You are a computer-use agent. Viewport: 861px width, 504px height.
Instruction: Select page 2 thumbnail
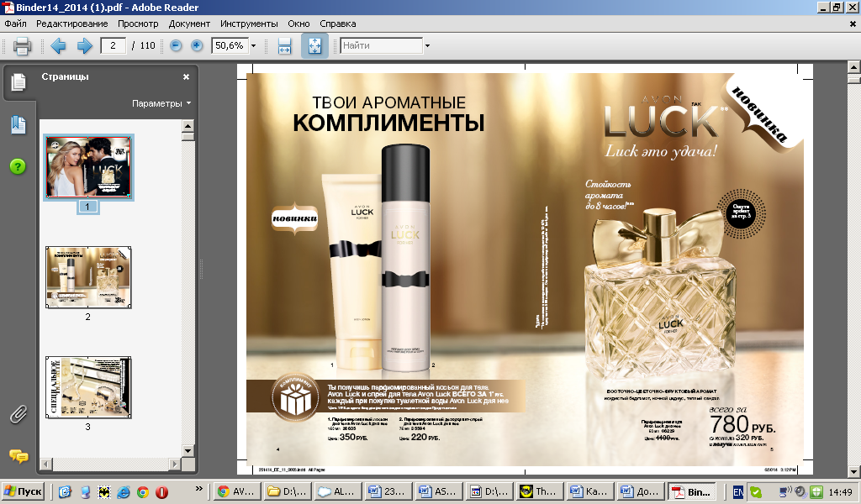click(88, 277)
